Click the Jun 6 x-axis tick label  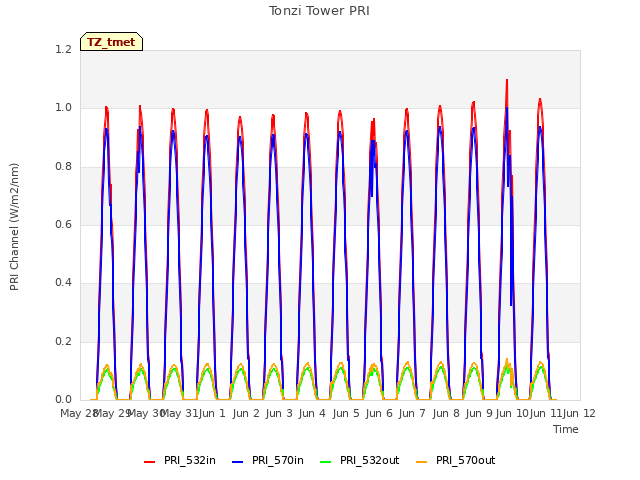click(379, 413)
